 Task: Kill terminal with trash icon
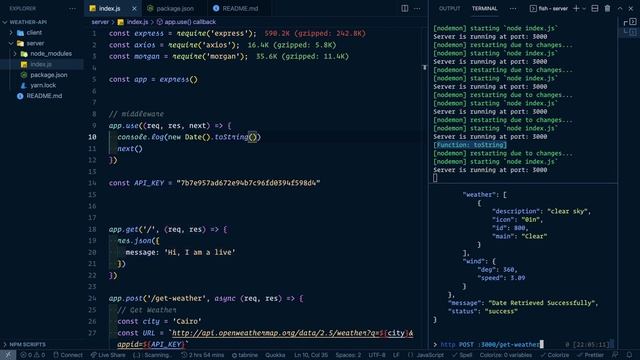coord(607,8)
